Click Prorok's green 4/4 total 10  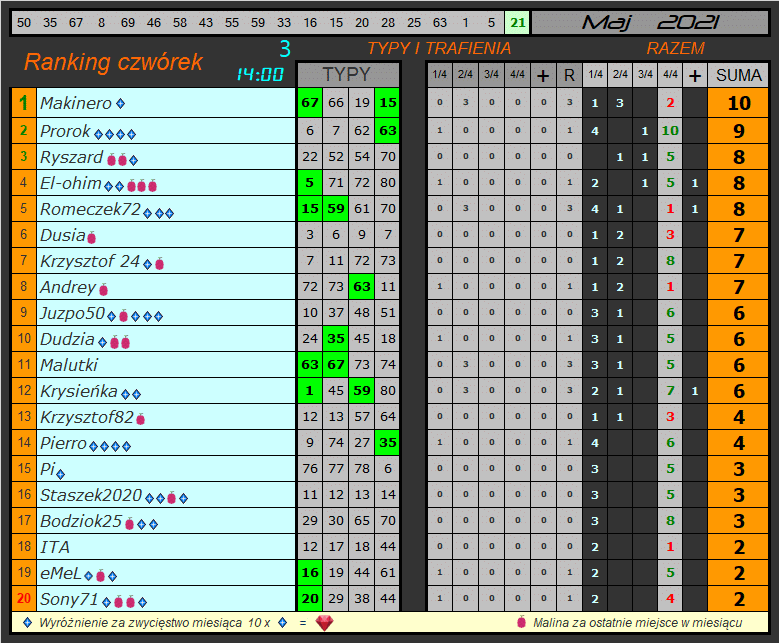pyautogui.click(x=670, y=131)
